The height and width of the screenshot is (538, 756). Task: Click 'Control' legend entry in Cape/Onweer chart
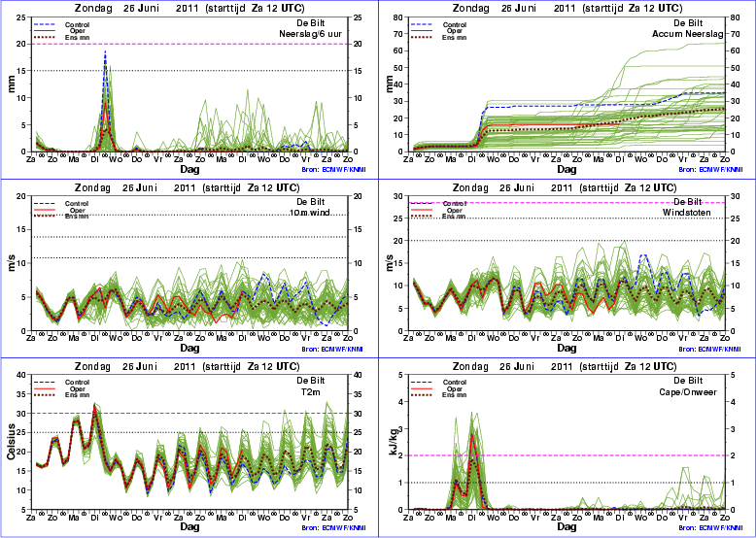(x=455, y=383)
